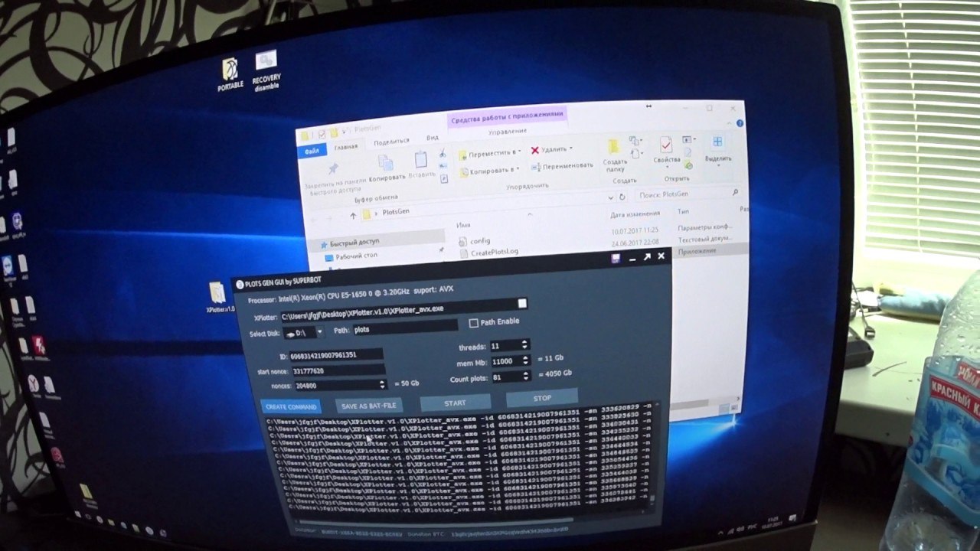Screen dimensions: 980x551
Task: Click the Удалить red X icon in Explorer
Action: (x=535, y=149)
